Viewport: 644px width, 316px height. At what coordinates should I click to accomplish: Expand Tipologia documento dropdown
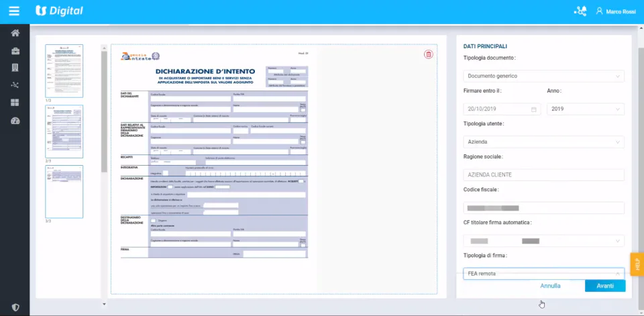tap(544, 76)
